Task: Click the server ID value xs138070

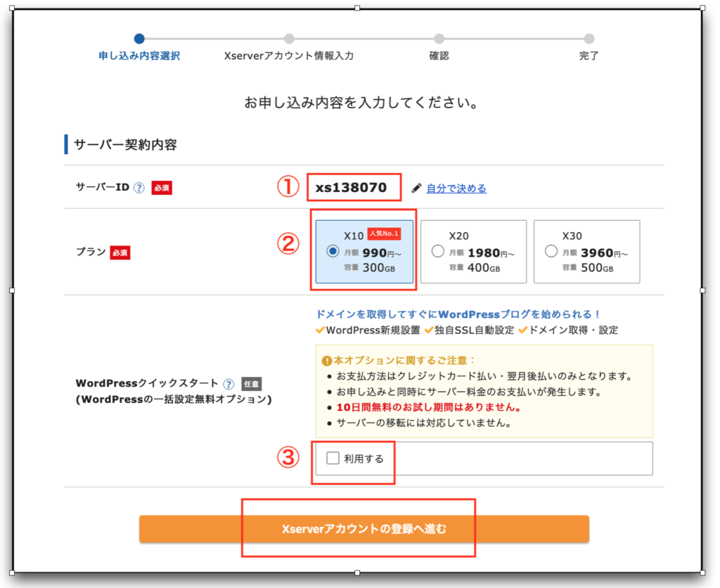Action: [x=352, y=187]
